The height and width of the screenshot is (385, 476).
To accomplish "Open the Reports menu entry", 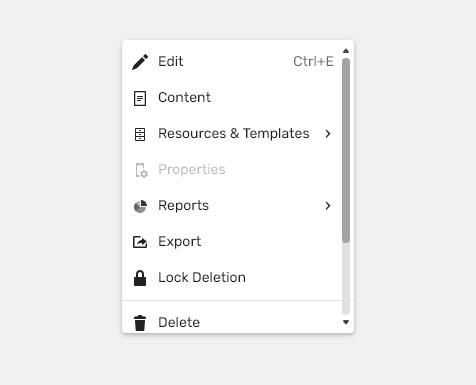I will (232, 206).
